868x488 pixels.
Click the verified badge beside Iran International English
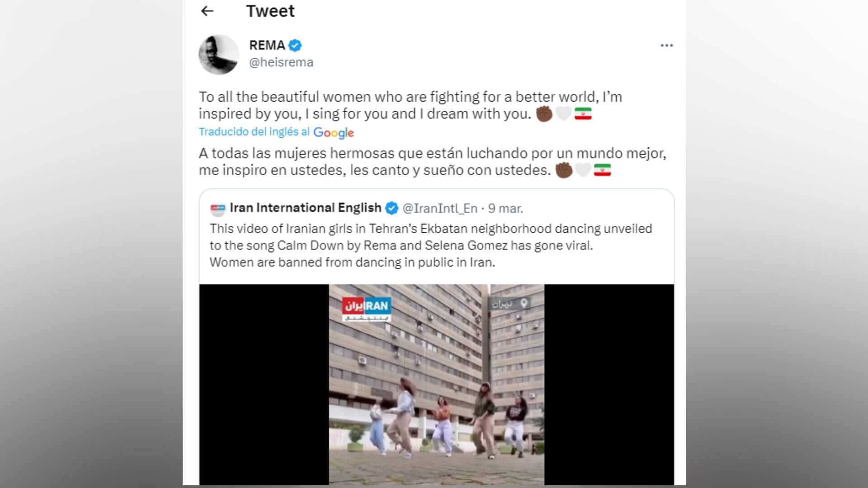pos(392,208)
